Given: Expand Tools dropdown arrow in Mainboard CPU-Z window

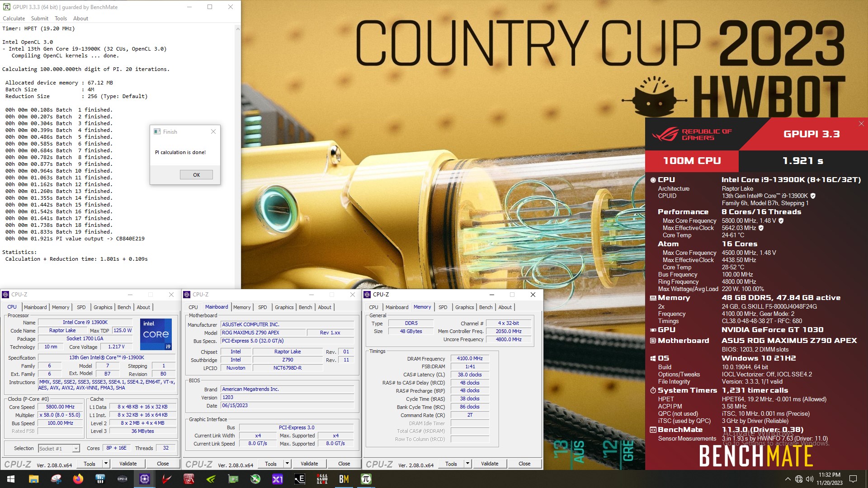Looking at the screenshot, I should 287,464.
